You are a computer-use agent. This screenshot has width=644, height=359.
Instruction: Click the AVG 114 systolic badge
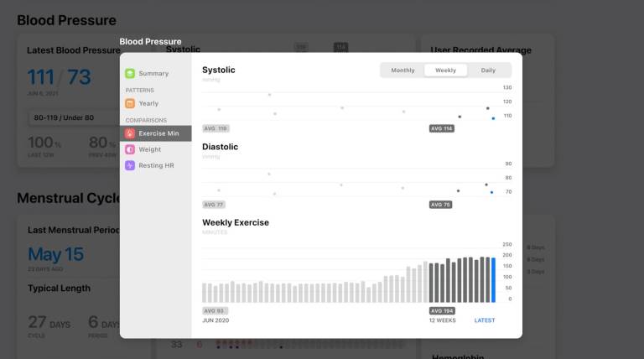(442, 128)
